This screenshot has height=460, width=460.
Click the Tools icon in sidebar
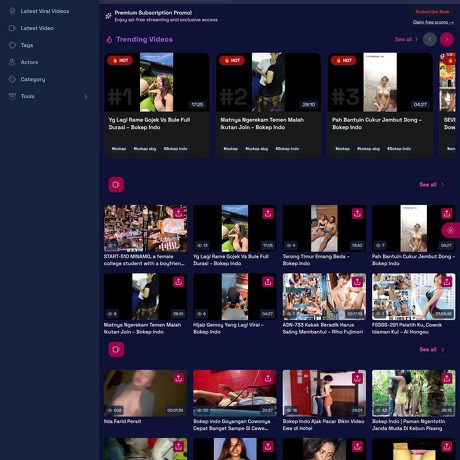point(12,96)
